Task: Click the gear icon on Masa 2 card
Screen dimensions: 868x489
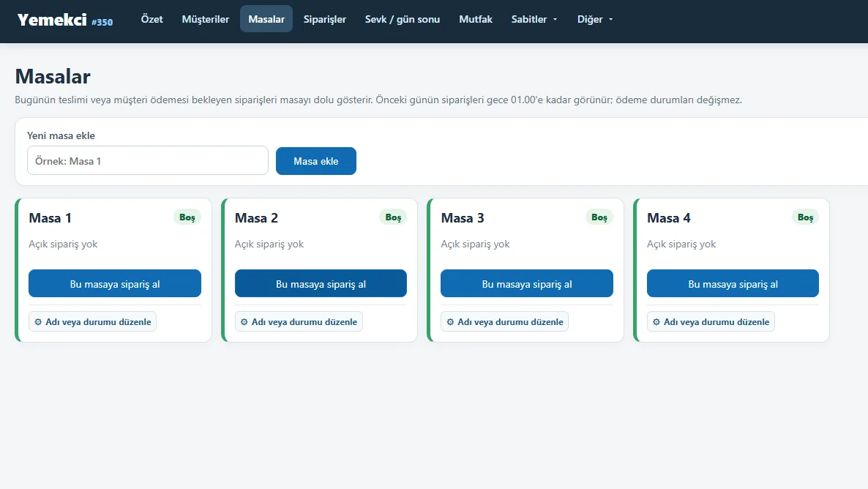Action: click(x=244, y=322)
